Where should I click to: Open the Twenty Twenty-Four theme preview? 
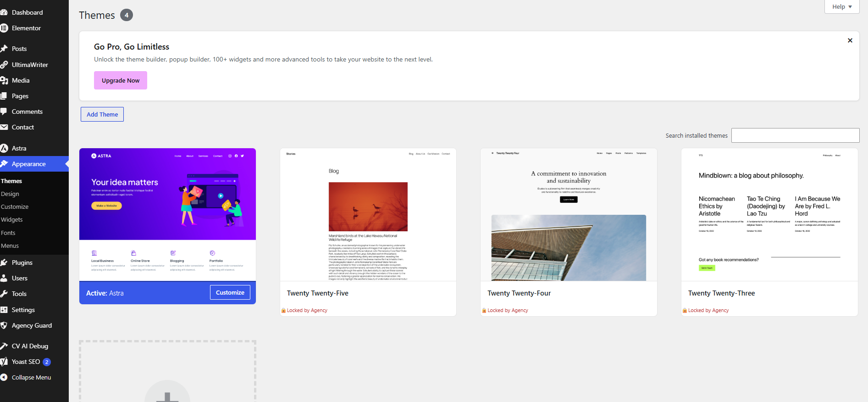[569, 214]
